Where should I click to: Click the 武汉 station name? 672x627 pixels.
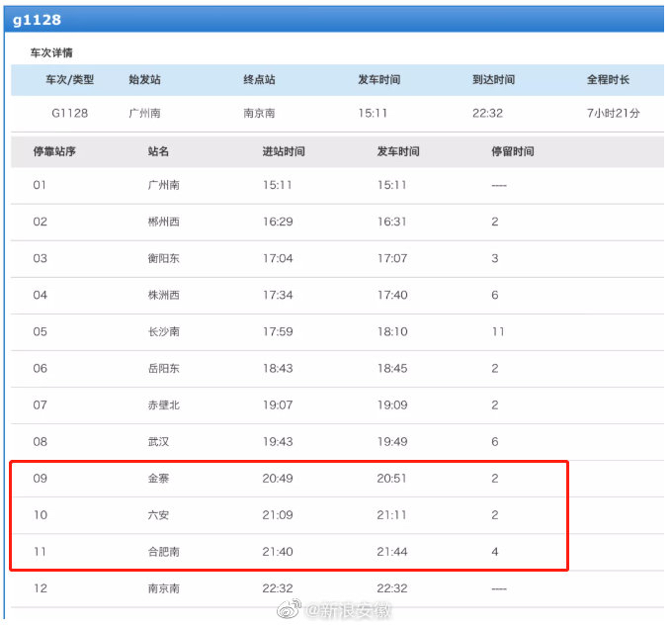pyautogui.click(x=158, y=441)
